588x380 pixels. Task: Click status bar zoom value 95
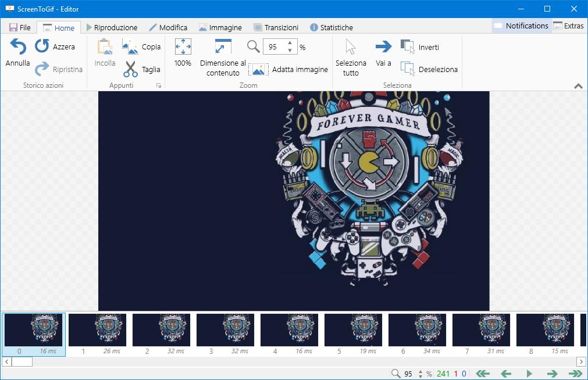tap(408, 374)
